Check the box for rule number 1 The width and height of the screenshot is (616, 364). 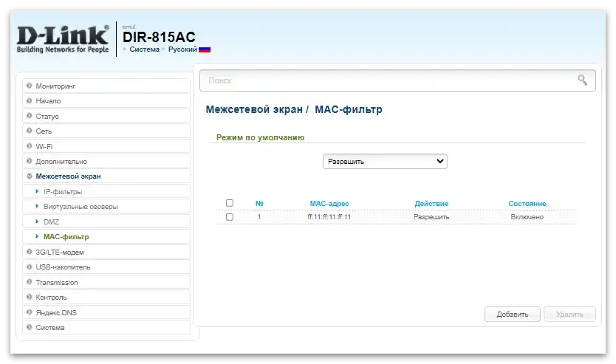pyautogui.click(x=230, y=217)
